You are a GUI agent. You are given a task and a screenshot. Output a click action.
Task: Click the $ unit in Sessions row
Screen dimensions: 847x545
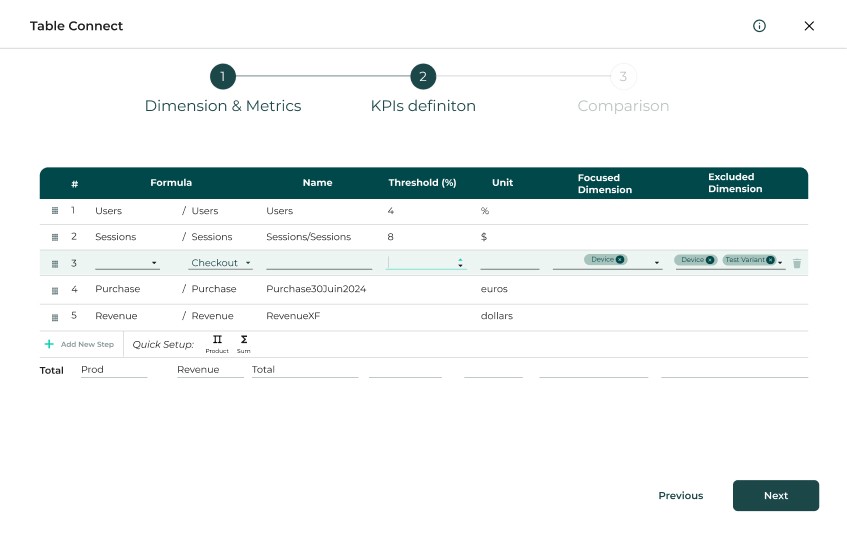pos(484,237)
